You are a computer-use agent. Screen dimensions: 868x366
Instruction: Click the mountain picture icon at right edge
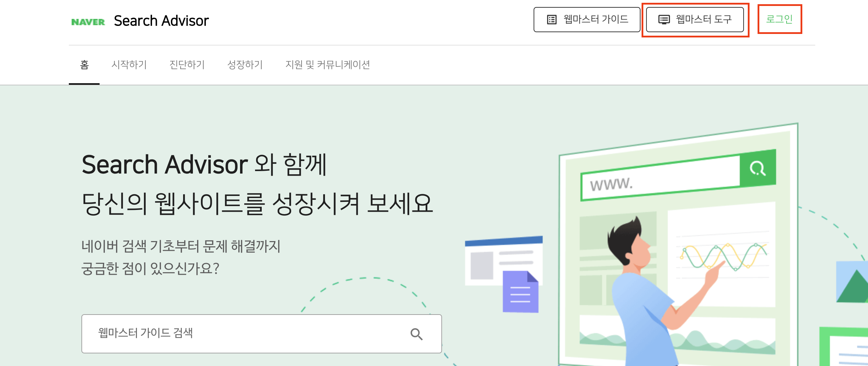click(852, 282)
